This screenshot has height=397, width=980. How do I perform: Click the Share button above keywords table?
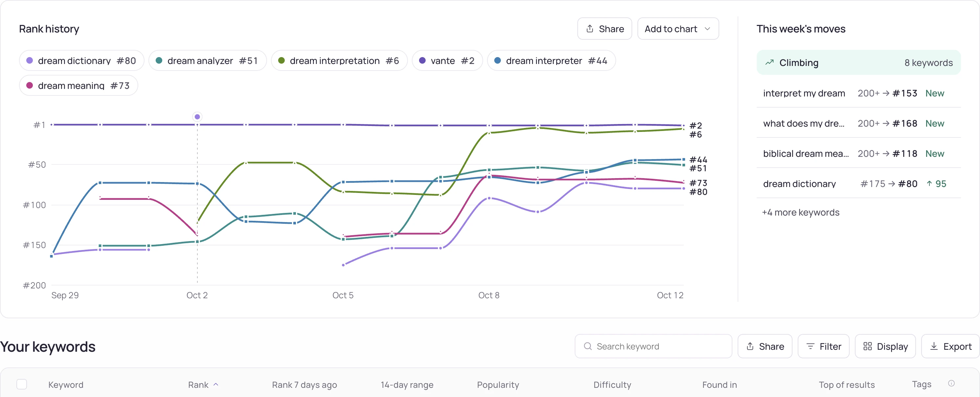click(765, 346)
